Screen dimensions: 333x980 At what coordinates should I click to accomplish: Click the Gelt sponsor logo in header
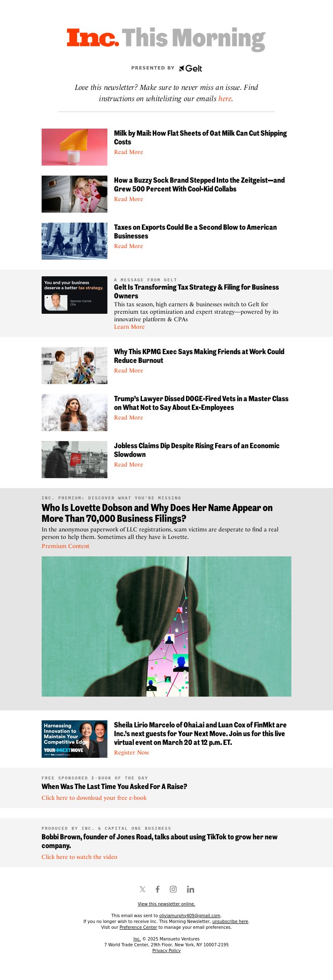click(191, 68)
